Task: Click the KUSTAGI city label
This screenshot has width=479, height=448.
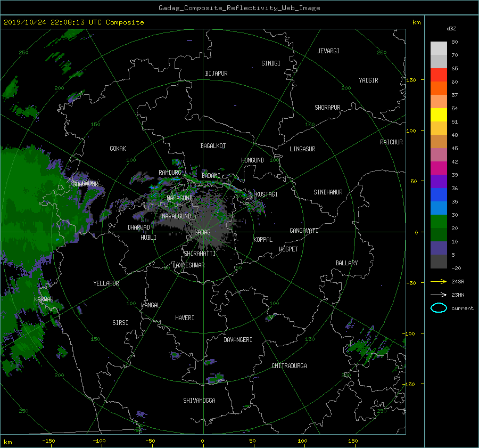Action: tap(267, 194)
